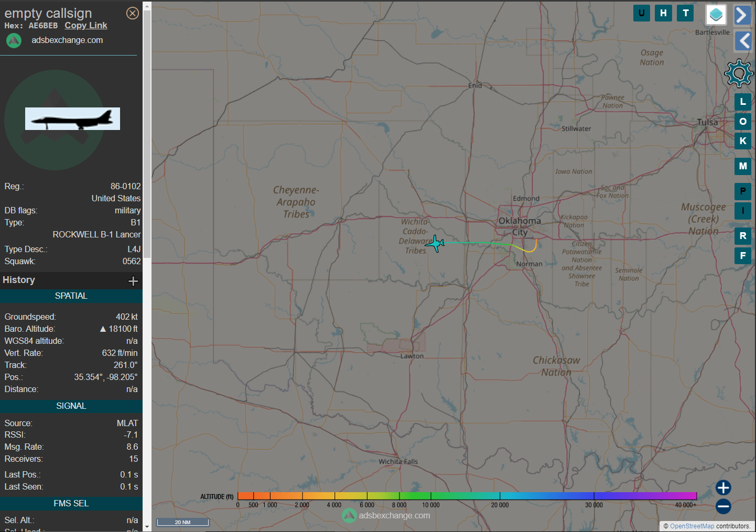
Task: Click the empty callsign title
Action: (x=48, y=13)
